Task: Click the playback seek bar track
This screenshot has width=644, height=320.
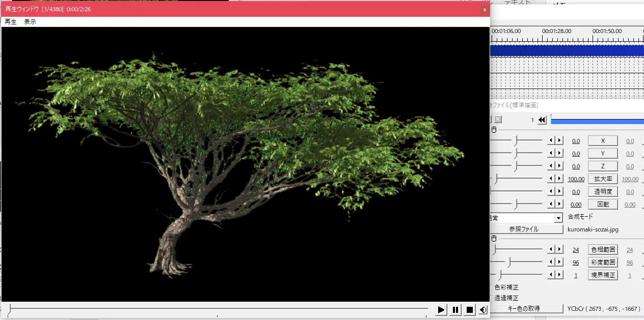Action: (219, 308)
